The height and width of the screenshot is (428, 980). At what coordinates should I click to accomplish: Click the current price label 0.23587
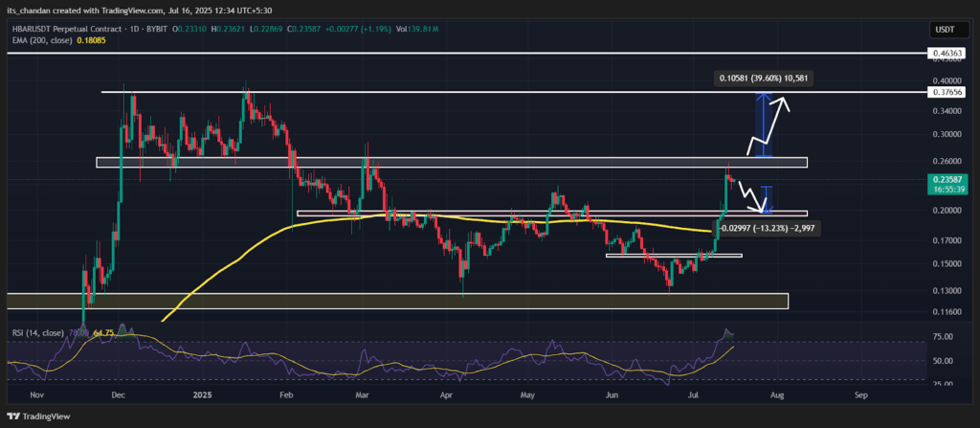pos(948,180)
